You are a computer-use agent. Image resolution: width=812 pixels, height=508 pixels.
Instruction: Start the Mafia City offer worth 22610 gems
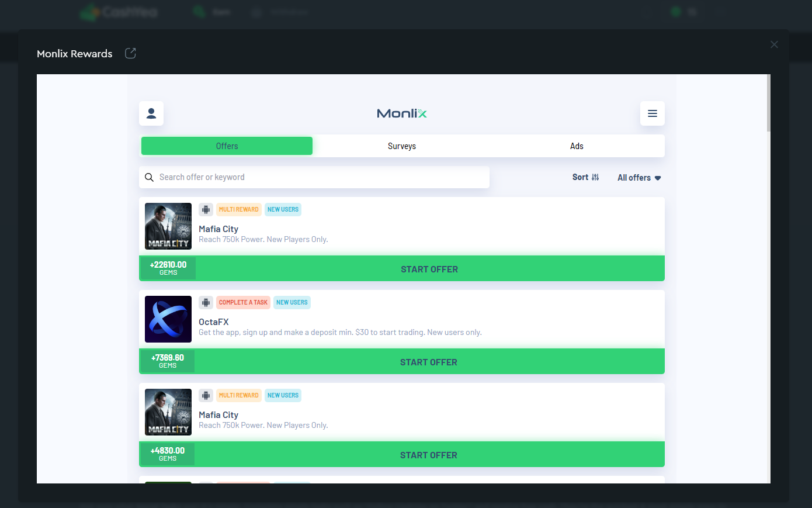429,269
